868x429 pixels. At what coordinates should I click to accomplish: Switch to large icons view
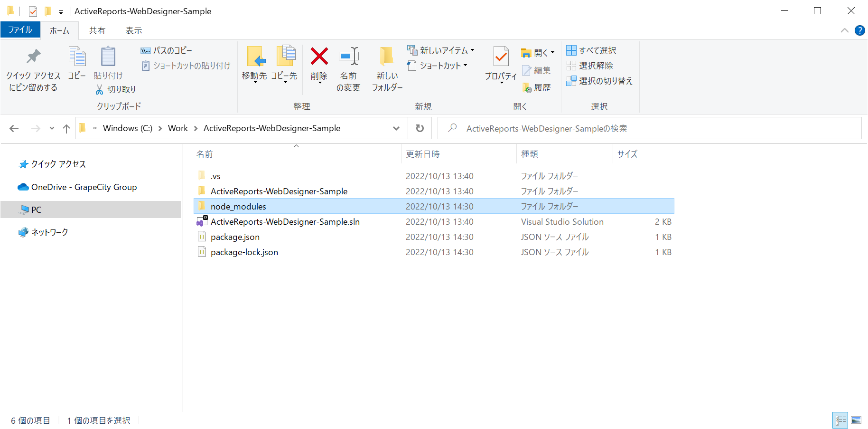[x=856, y=420]
